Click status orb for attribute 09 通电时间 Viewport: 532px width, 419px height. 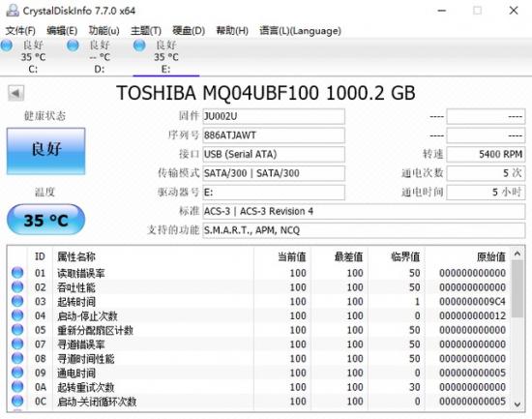17,373
